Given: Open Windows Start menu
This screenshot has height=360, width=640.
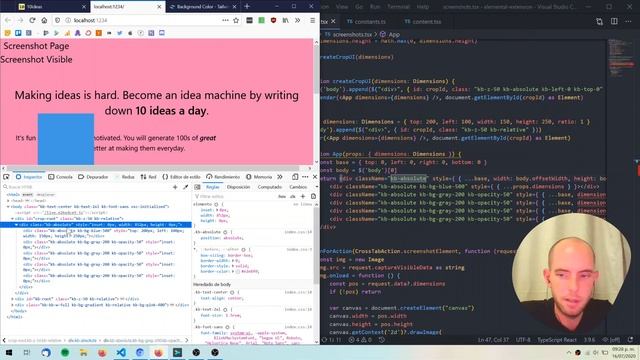Looking at the screenshot, I should [9, 352].
